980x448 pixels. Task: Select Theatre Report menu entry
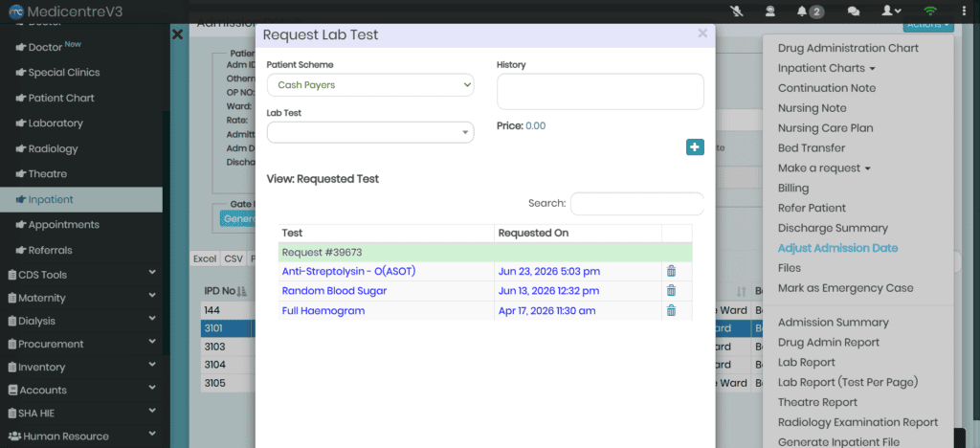click(817, 402)
